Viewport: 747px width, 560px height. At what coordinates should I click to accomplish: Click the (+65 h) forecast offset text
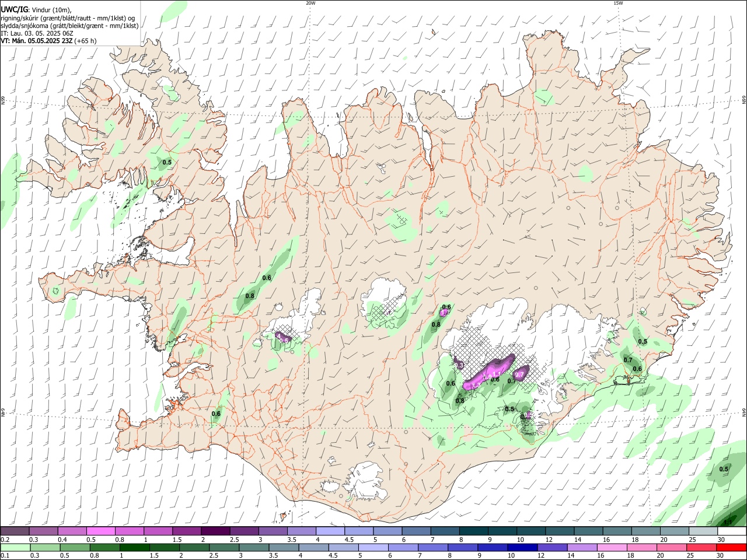point(86,41)
